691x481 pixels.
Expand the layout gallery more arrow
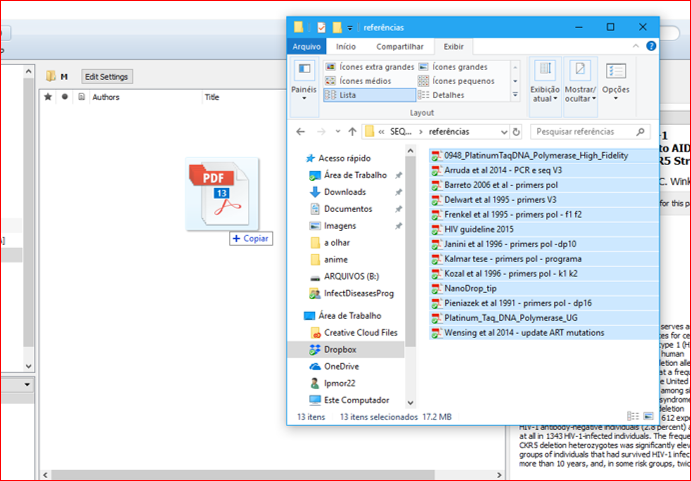tap(515, 95)
